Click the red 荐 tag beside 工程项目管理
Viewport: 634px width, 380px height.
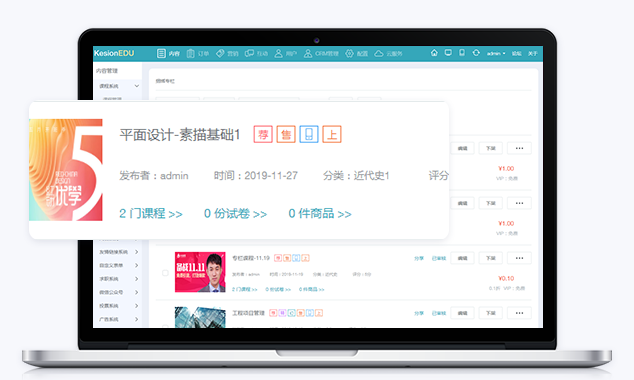click(x=273, y=313)
